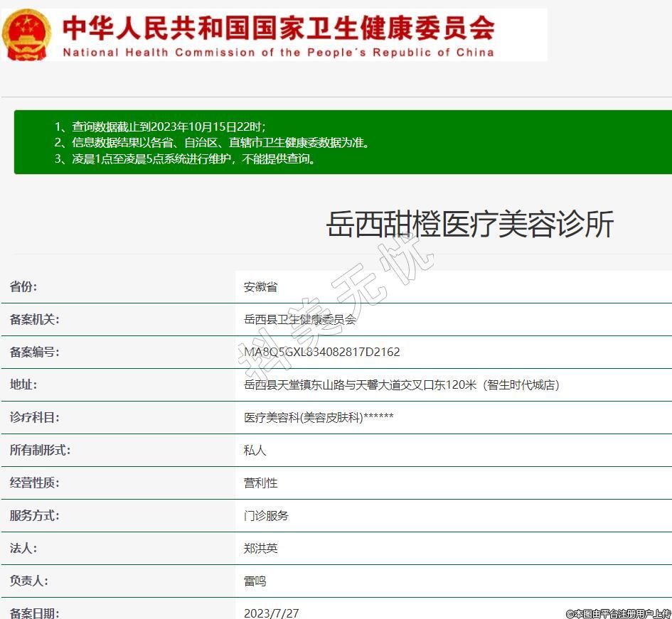
Task: Click the ownership value 私人
Action: tap(255, 451)
